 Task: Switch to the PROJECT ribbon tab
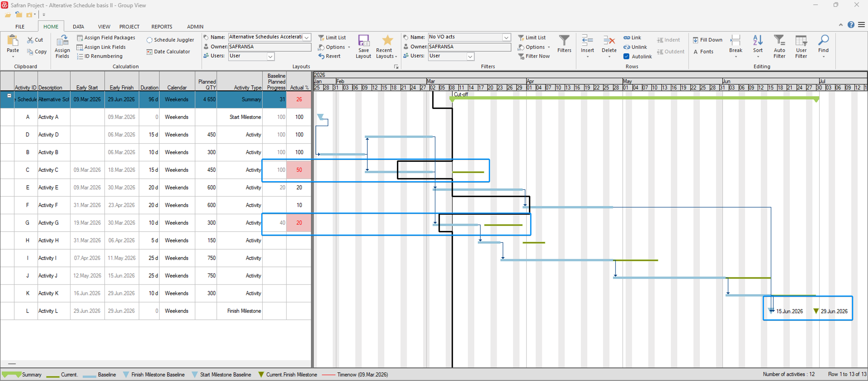click(129, 27)
